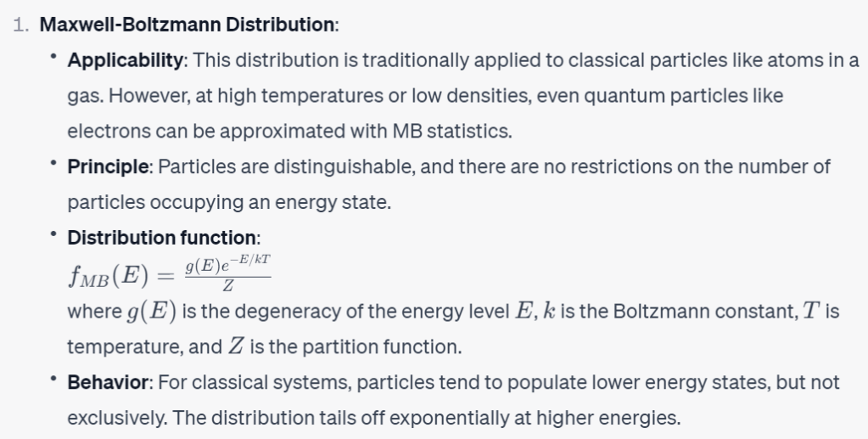
Task: Click the list number 1 marker
Action: coord(21,25)
